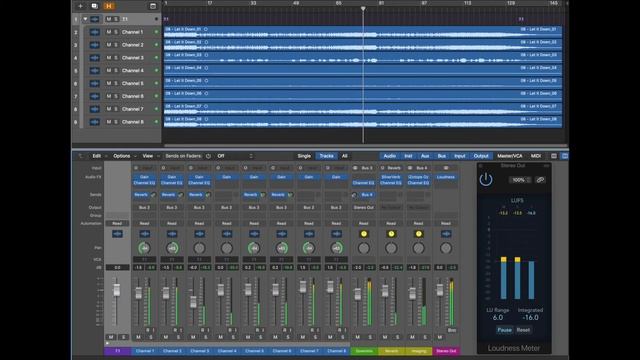Viewport: 640px width, 360px height.
Task: Click the Channel 1 mixer strip waveform icon
Action: [144, 234]
